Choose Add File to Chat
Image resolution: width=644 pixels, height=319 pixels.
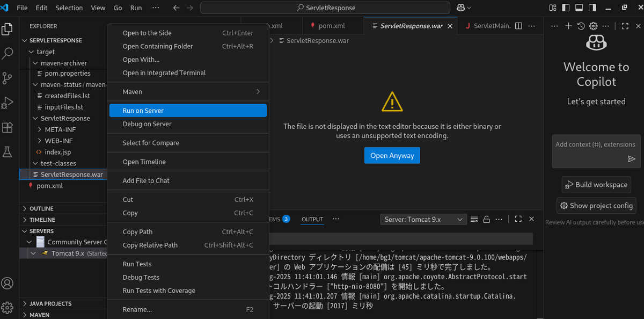(188, 180)
